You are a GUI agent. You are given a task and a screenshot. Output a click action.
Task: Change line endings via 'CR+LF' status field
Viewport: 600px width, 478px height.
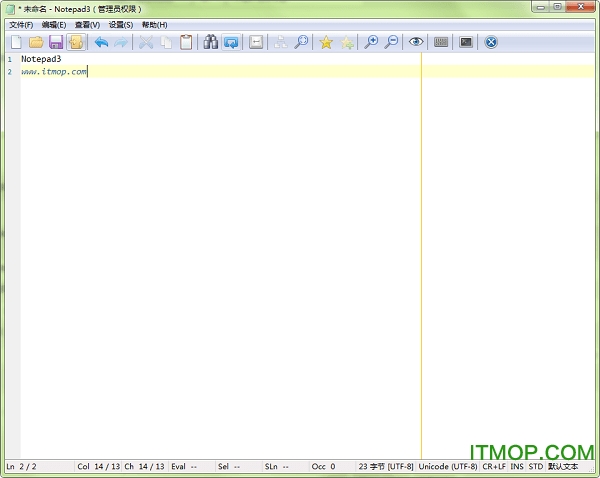(494, 467)
